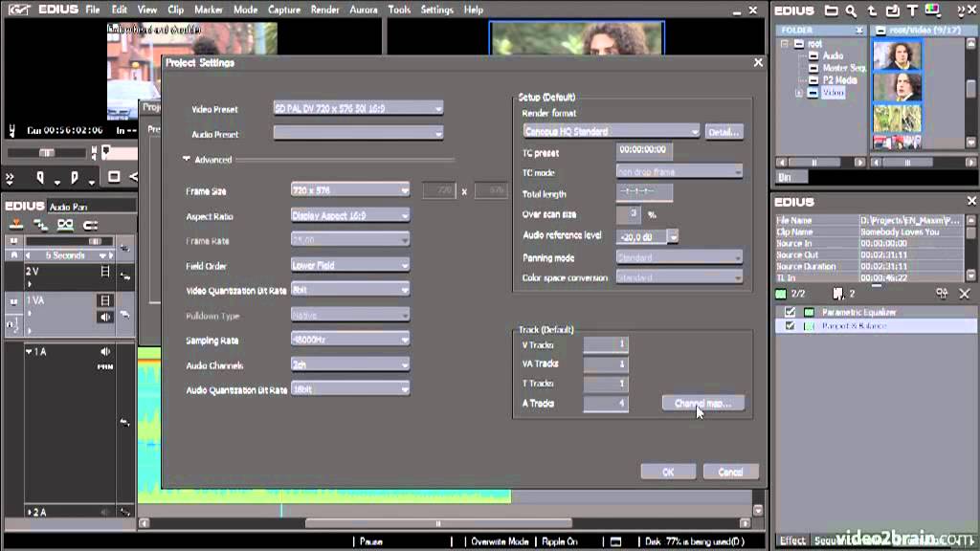The width and height of the screenshot is (980, 551).
Task: Toggle sync-lock icon in timeline toolbar
Action: [40, 224]
